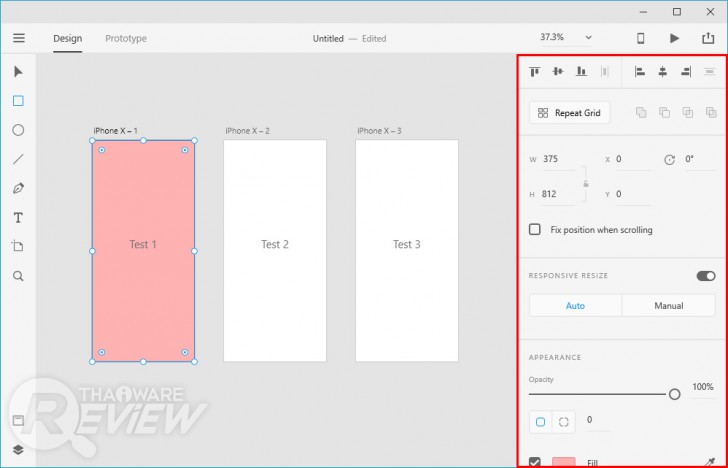This screenshot has height=468, width=728.
Task: Open the hamburger menu
Action: coord(19,38)
